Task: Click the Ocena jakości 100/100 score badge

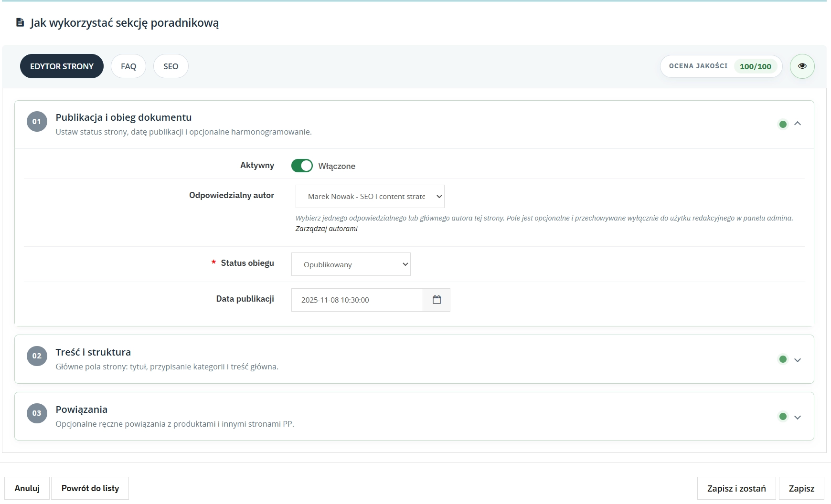Action: pyautogui.click(x=720, y=66)
